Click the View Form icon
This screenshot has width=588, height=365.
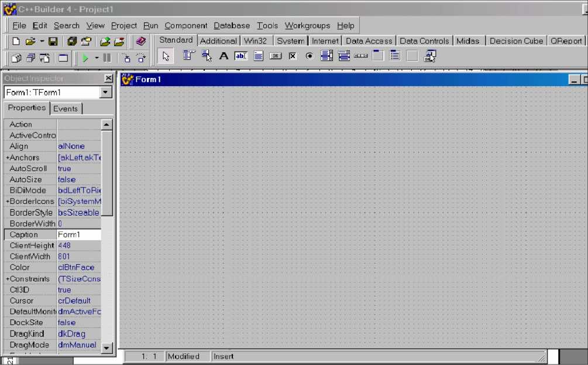(x=31, y=58)
